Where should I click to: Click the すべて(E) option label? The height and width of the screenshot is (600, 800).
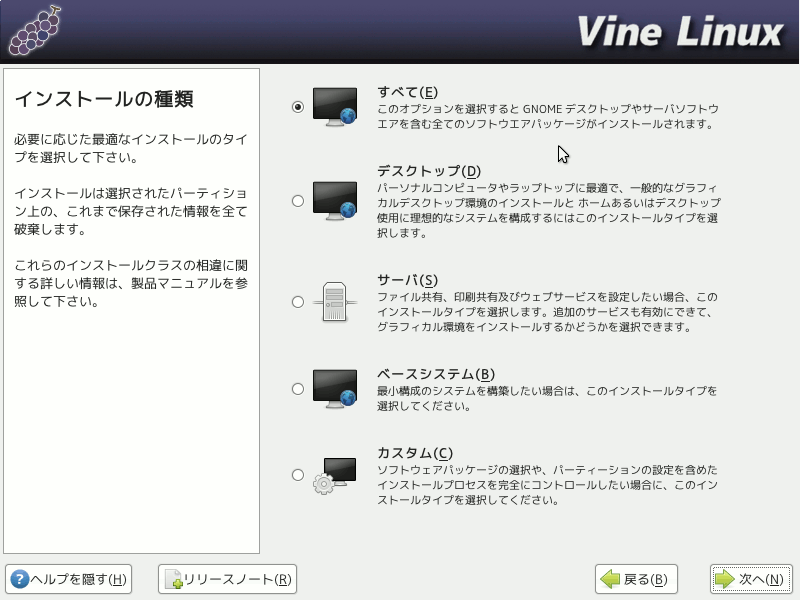pos(408,92)
